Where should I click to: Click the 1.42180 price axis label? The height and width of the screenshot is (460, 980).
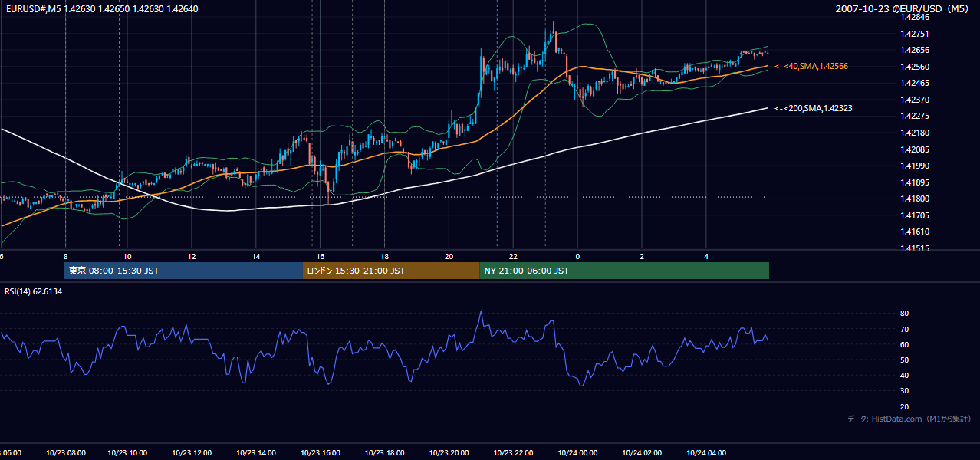click(915, 133)
